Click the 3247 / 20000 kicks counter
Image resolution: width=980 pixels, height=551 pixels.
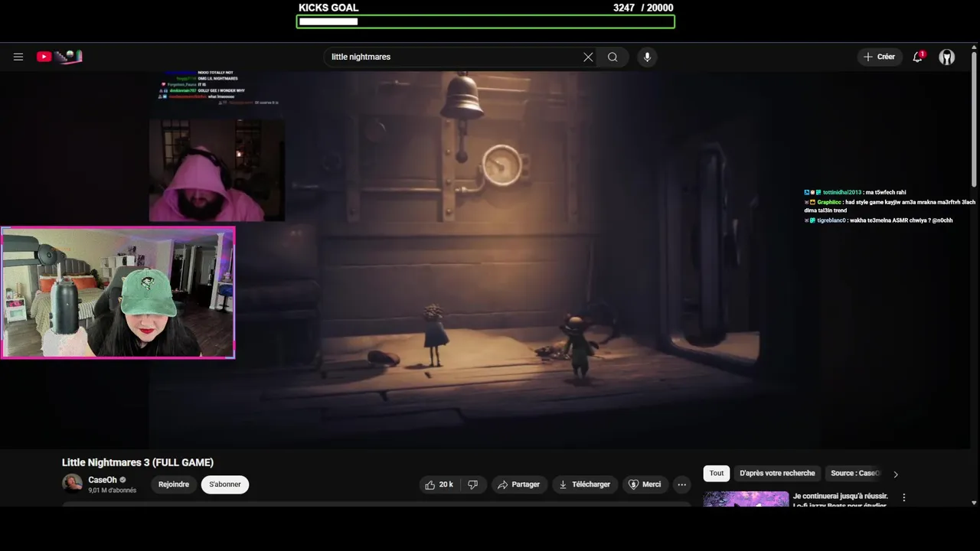(x=643, y=8)
